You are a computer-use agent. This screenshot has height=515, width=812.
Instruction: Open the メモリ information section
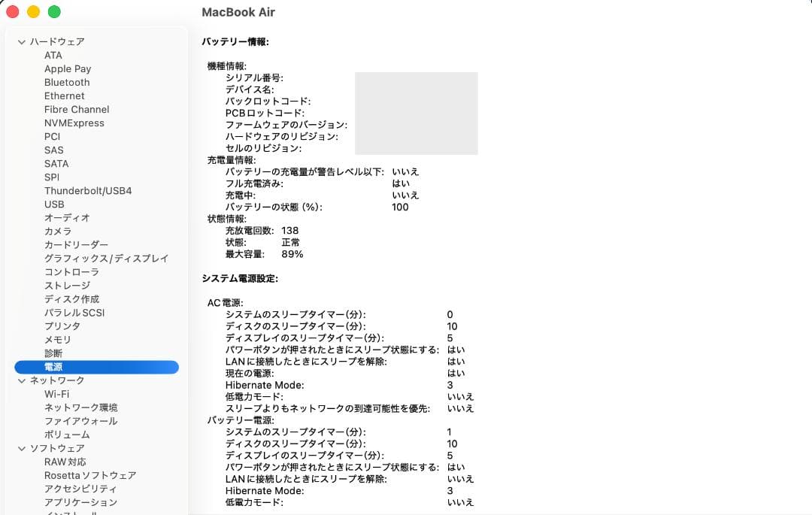(57, 339)
